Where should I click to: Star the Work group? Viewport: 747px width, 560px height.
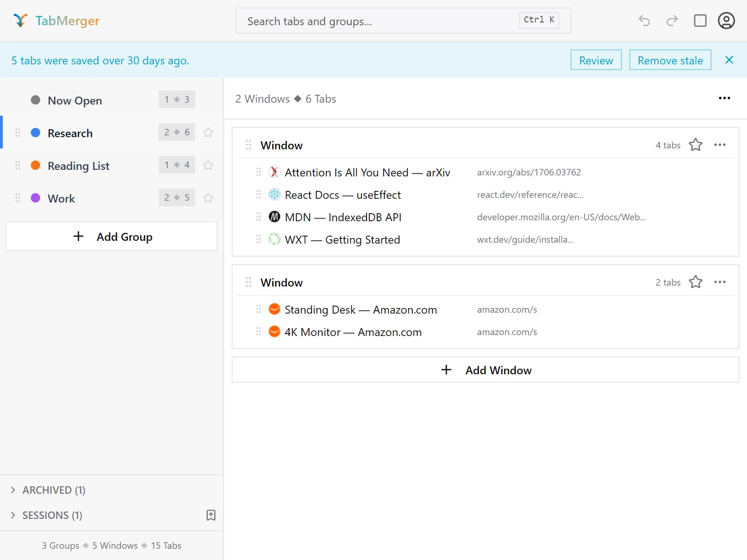click(208, 198)
